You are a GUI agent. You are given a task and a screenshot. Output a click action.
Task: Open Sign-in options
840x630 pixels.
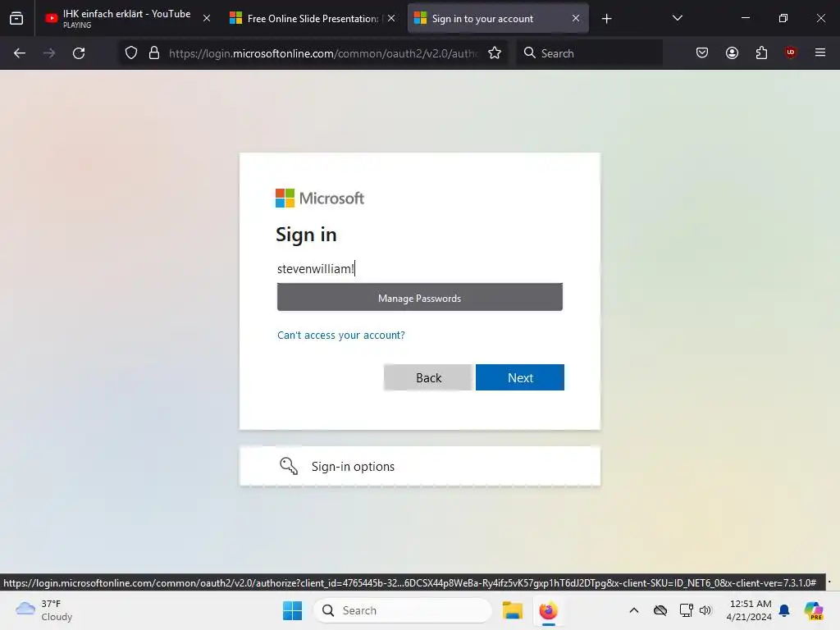(x=419, y=467)
